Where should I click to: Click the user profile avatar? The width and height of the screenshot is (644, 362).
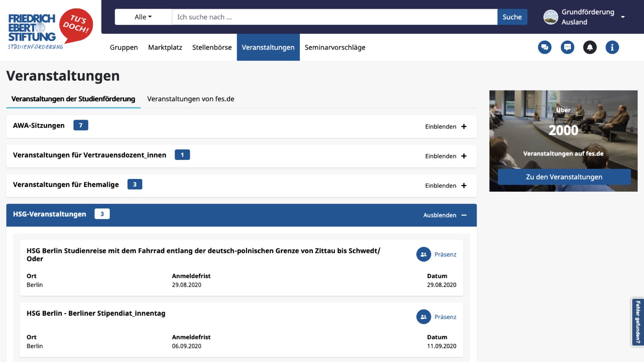coord(550,17)
